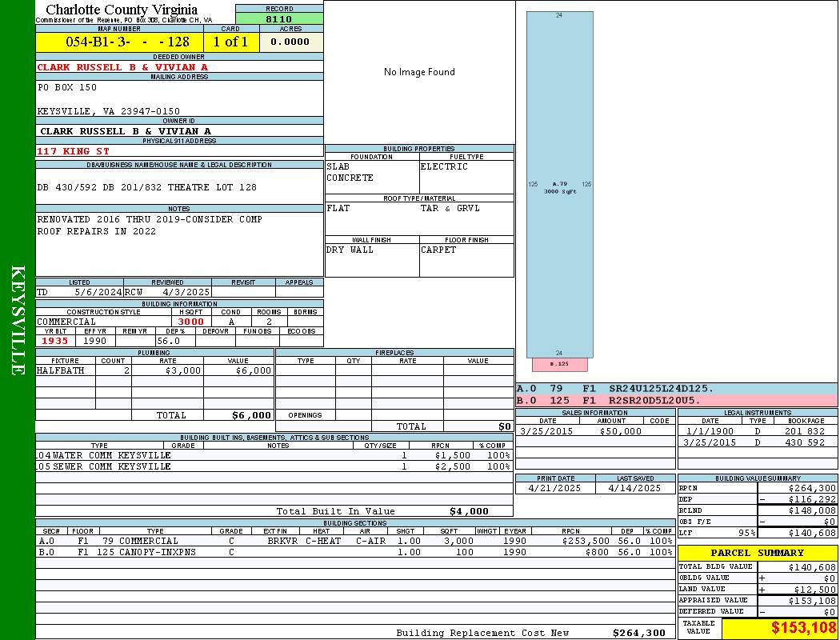Click physical address 117 King St
840x640 pixels.
pyautogui.click(x=74, y=150)
